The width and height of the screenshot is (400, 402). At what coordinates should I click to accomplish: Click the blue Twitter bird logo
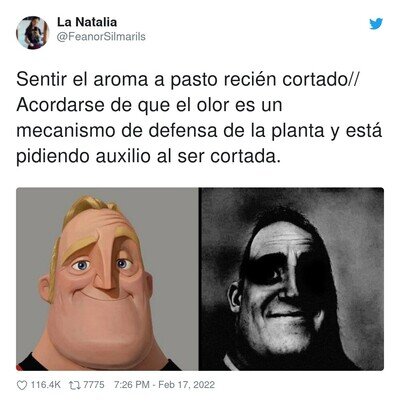pos(376,24)
